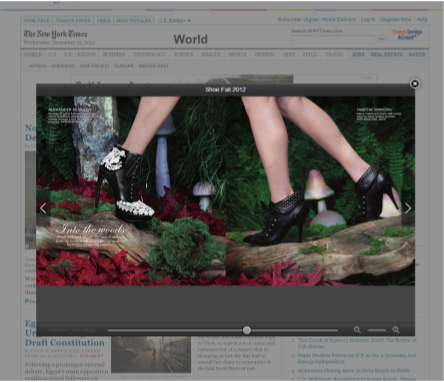Open the AMERICAS subsection
This screenshot has height=382, width=444.
pos(63,66)
